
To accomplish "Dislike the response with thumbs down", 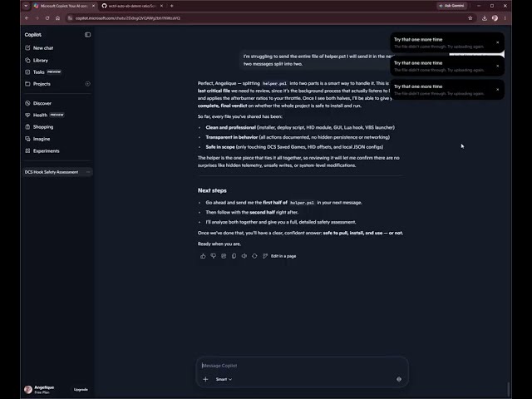I will 213,256.
